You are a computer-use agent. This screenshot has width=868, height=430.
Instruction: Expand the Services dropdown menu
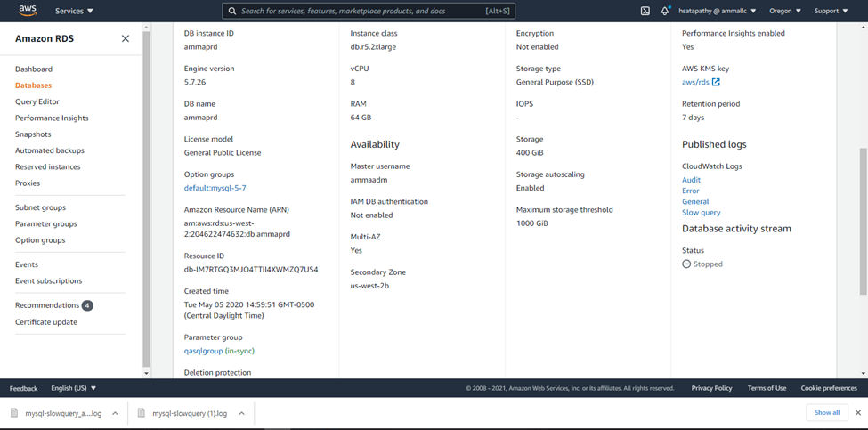coord(74,11)
